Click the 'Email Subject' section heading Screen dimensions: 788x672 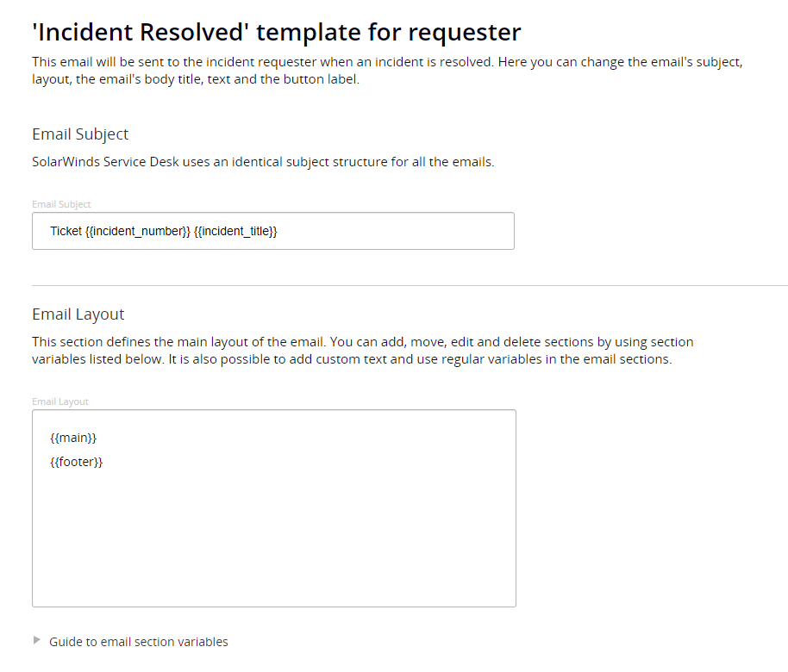click(80, 134)
